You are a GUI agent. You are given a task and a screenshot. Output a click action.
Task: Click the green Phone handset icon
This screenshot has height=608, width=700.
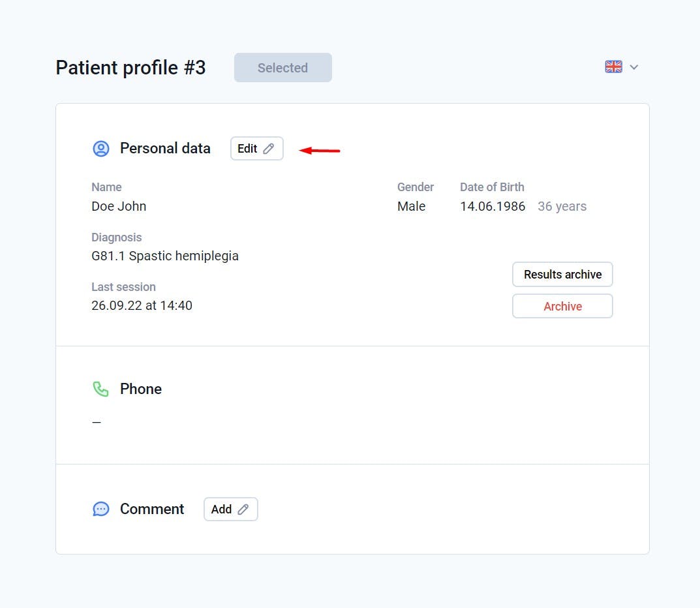click(x=100, y=389)
